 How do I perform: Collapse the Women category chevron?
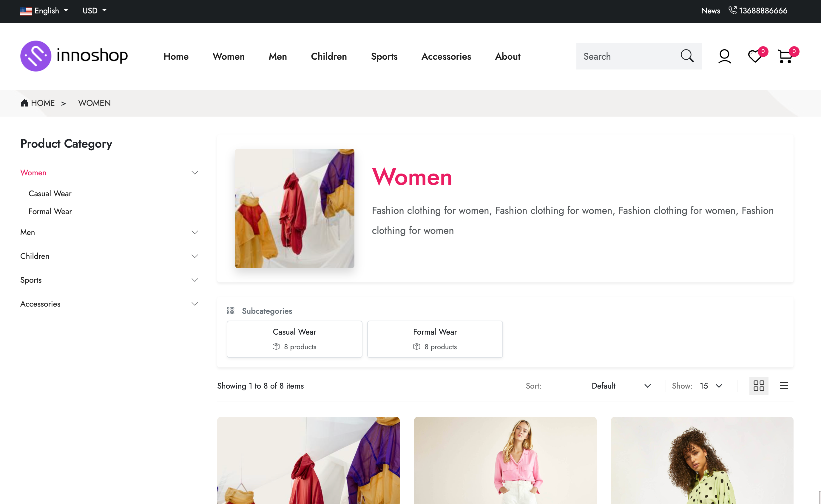pyautogui.click(x=195, y=173)
